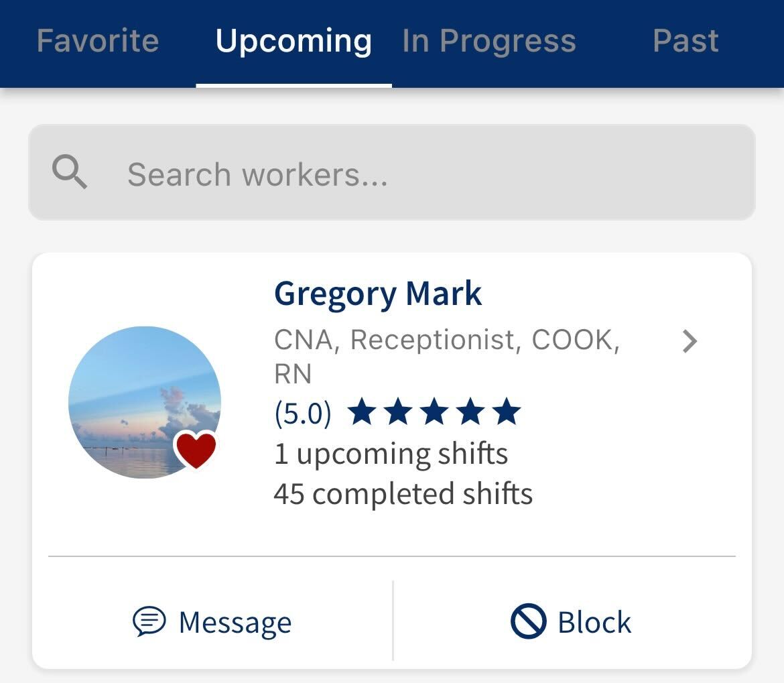
Task: Switch to the Upcoming tab
Action: coord(295,40)
